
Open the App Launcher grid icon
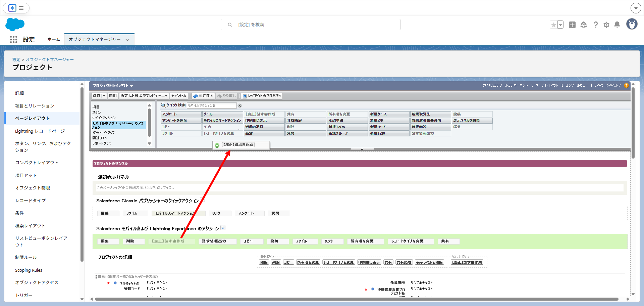tap(13, 40)
